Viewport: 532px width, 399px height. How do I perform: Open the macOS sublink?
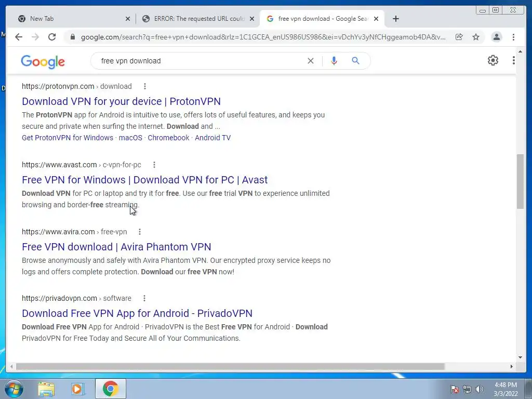[x=130, y=138]
